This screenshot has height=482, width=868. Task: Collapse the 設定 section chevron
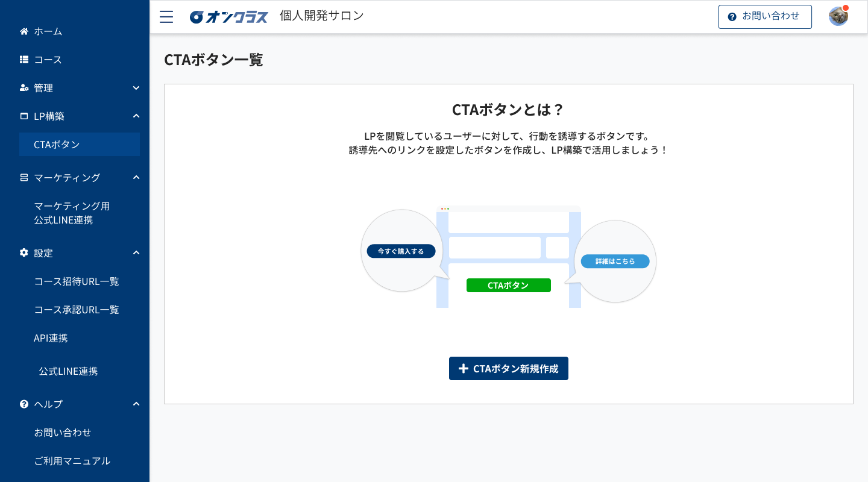pyautogui.click(x=136, y=253)
